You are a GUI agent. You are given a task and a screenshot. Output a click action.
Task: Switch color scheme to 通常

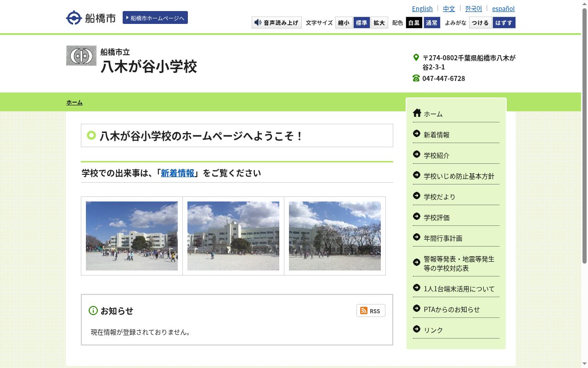coord(432,23)
